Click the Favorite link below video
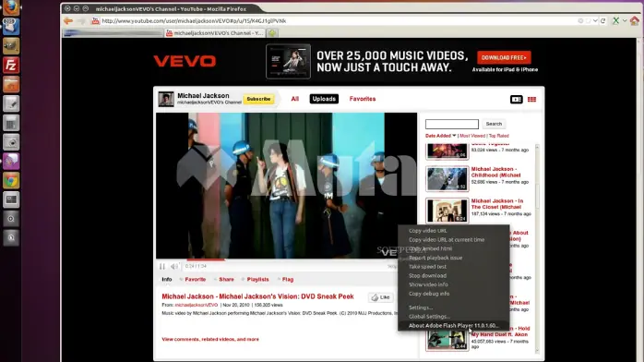 point(195,280)
